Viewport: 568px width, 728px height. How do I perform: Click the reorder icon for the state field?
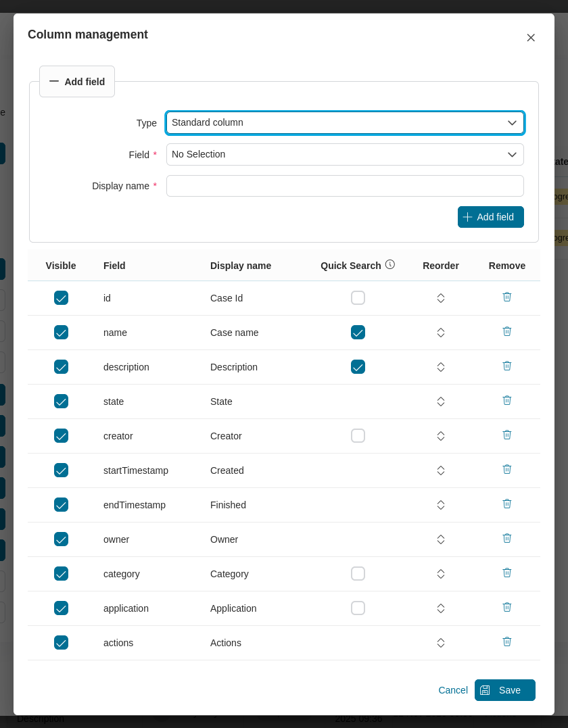[x=441, y=401]
